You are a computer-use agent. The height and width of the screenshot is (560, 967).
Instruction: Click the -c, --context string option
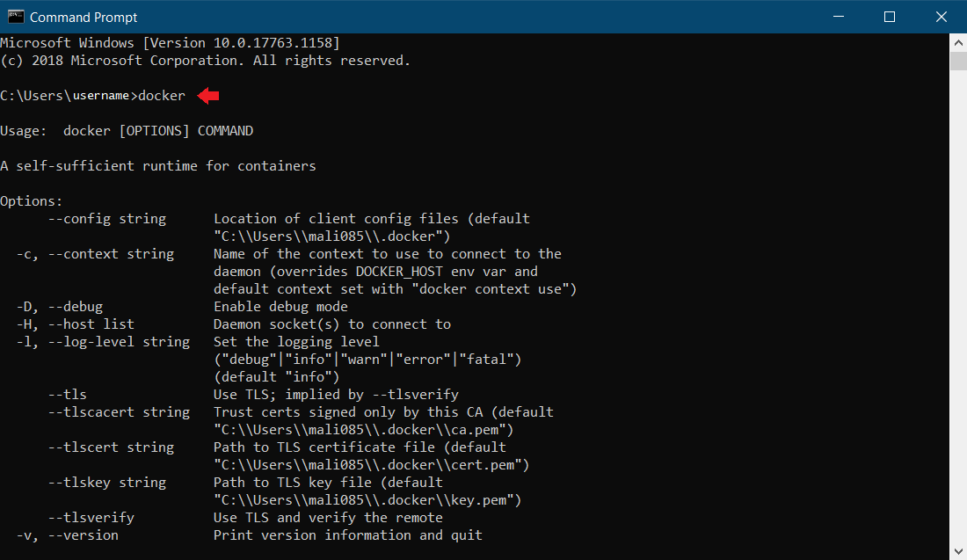[95, 254]
